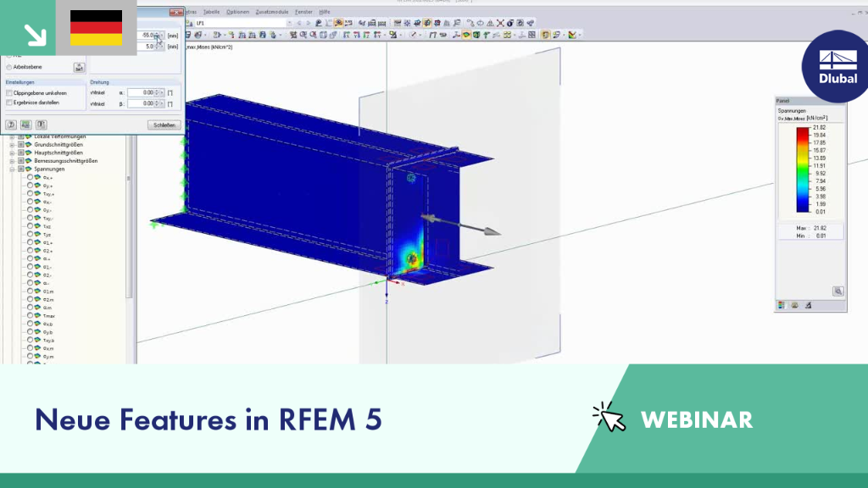Collapse the Spannungen tree node
Image resolution: width=868 pixels, height=488 pixels.
point(12,169)
